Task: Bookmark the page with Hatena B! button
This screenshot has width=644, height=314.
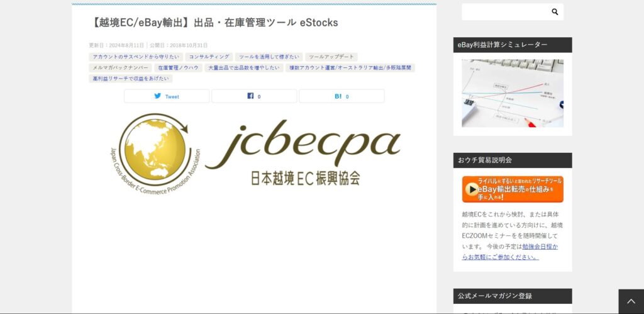Action: (x=341, y=96)
